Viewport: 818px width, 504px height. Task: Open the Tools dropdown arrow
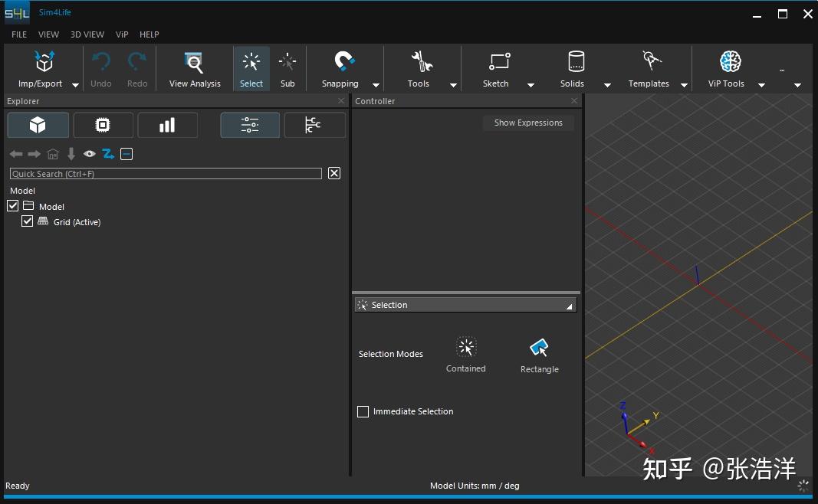tap(452, 85)
